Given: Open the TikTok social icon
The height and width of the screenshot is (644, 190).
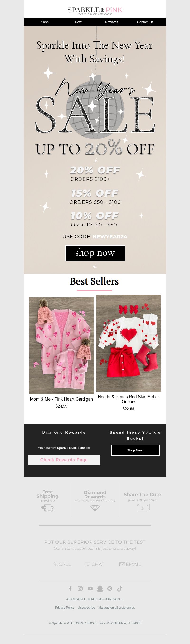Looking at the screenshot, I should 120,589.
